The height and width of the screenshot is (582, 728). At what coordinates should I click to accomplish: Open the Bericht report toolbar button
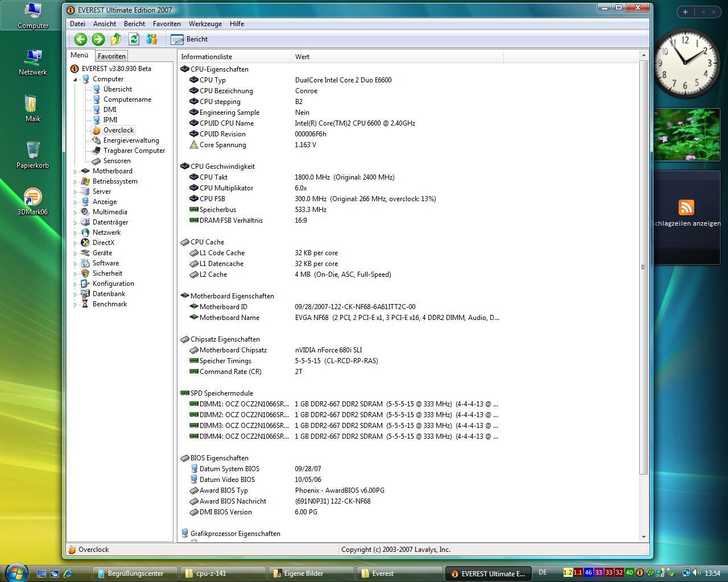click(189, 39)
